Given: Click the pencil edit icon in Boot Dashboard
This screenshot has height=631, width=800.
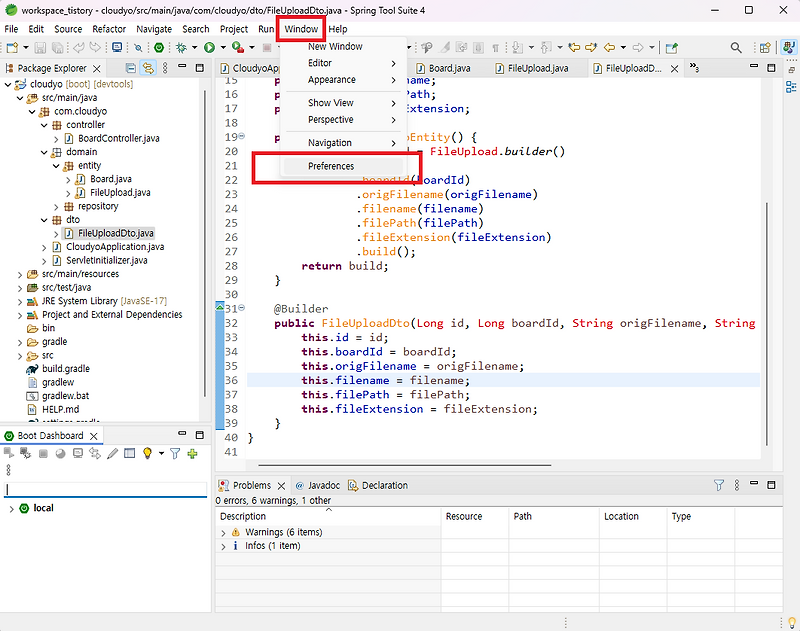Looking at the screenshot, I should click(111, 454).
